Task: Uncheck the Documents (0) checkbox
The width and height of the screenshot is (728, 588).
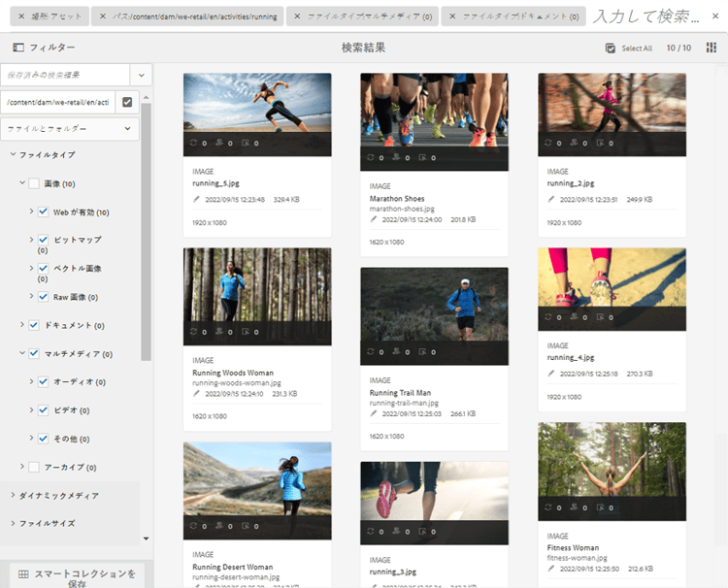Action: (34, 325)
